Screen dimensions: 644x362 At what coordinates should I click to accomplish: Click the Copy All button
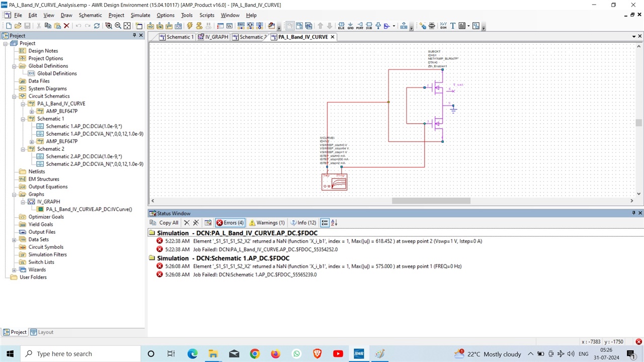(x=165, y=223)
